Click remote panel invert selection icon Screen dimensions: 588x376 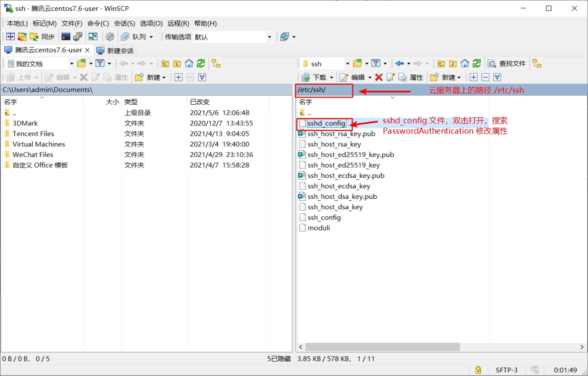coord(498,77)
